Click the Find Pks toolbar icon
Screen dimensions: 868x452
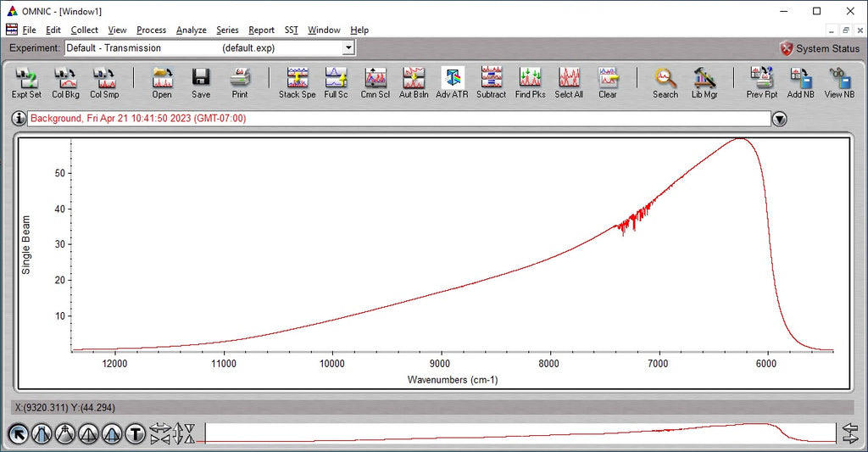(x=530, y=82)
